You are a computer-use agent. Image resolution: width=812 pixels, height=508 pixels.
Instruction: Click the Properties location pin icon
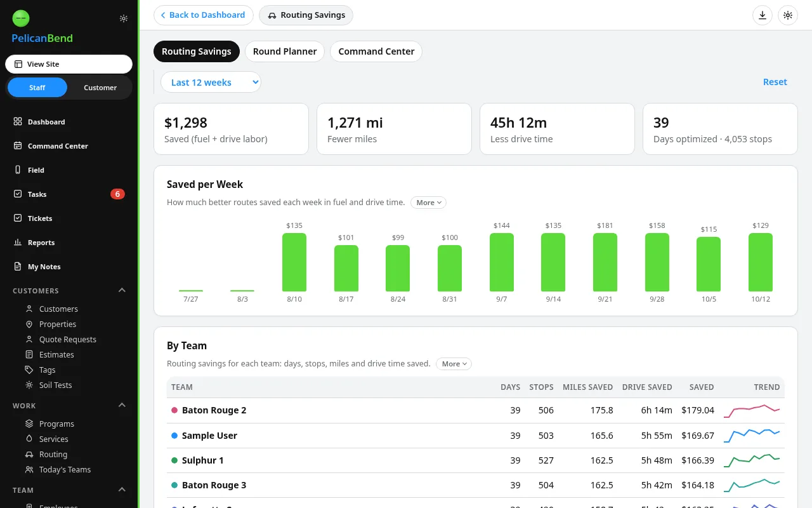coord(29,324)
